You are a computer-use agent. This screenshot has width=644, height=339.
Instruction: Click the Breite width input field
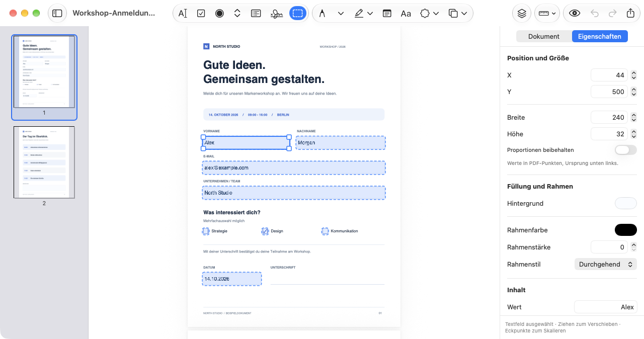pyautogui.click(x=609, y=117)
